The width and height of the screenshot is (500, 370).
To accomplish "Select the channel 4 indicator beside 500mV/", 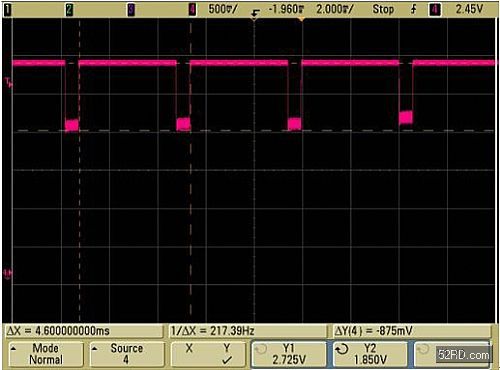I will click(x=192, y=10).
